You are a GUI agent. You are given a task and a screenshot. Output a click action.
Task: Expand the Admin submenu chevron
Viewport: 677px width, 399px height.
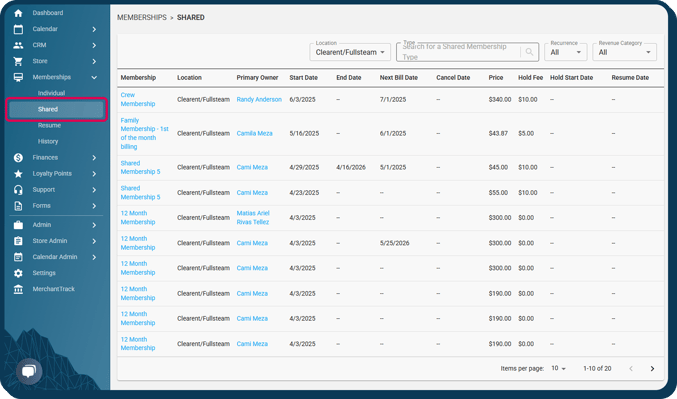[94, 225]
